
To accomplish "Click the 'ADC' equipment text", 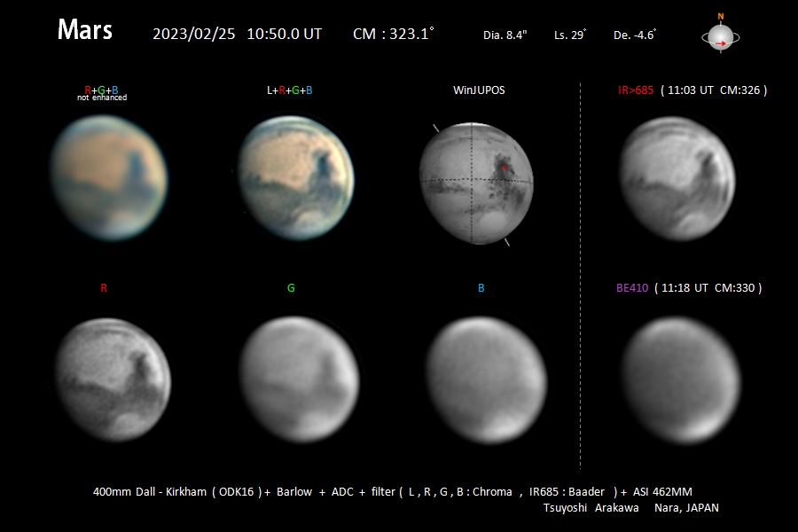I will pyautogui.click(x=342, y=492).
